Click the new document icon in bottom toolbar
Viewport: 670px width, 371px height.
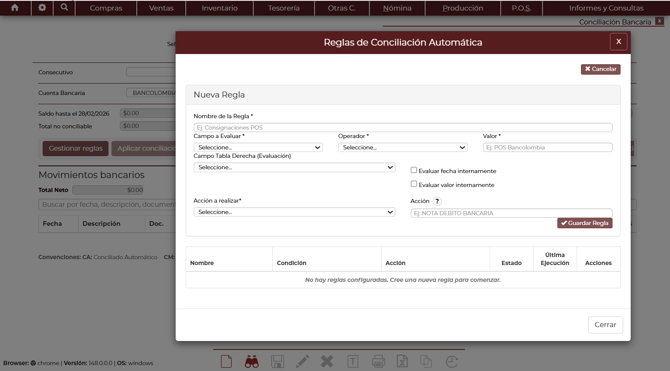(226, 362)
